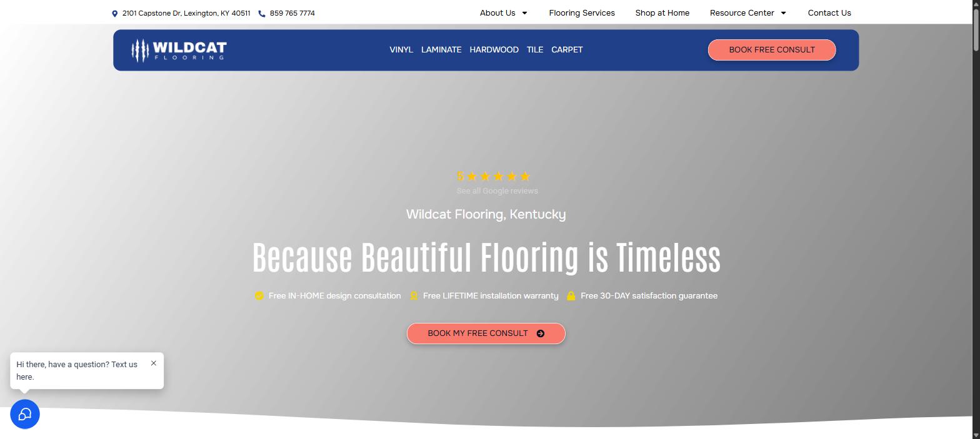Click the smiley icon beside in-home consultation
The width and height of the screenshot is (980, 439).
click(x=259, y=296)
